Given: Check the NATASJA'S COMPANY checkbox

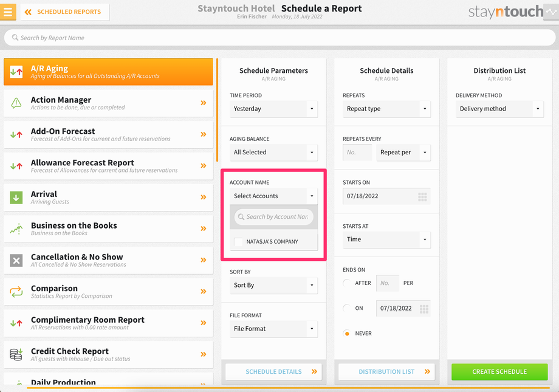Looking at the screenshot, I should coord(238,242).
